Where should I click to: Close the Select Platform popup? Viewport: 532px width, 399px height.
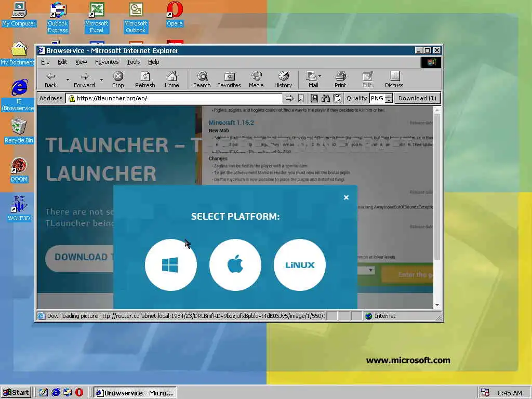pos(346,197)
